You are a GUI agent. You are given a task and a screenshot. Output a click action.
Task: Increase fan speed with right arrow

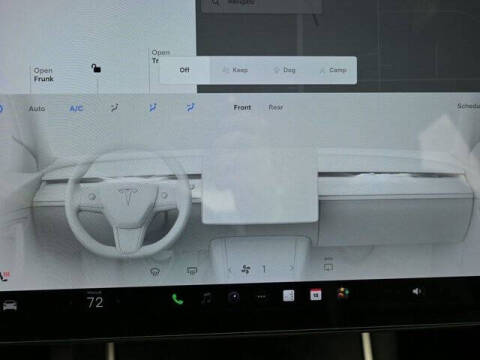point(292,269)
